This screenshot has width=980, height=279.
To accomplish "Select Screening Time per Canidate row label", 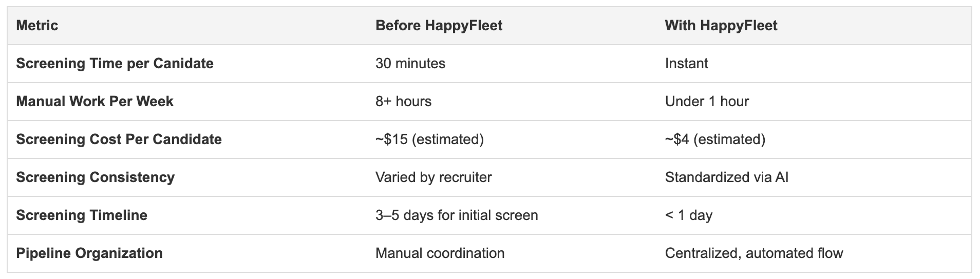I will [x=115, y=64].
